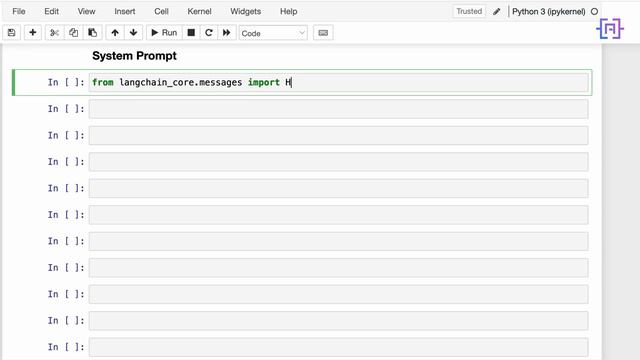Open the Insert menu

pyautogui.click(x=124, y=11)
